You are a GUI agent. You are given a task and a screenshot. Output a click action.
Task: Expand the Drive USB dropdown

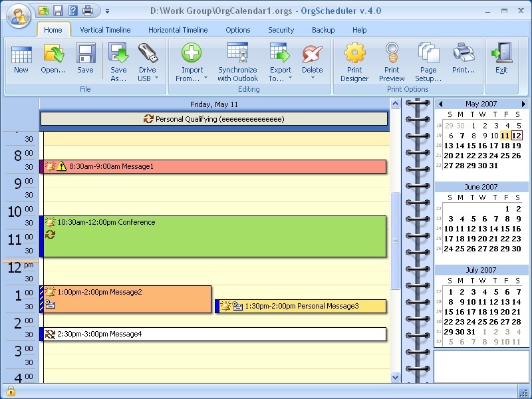click(x=156, y=78)
